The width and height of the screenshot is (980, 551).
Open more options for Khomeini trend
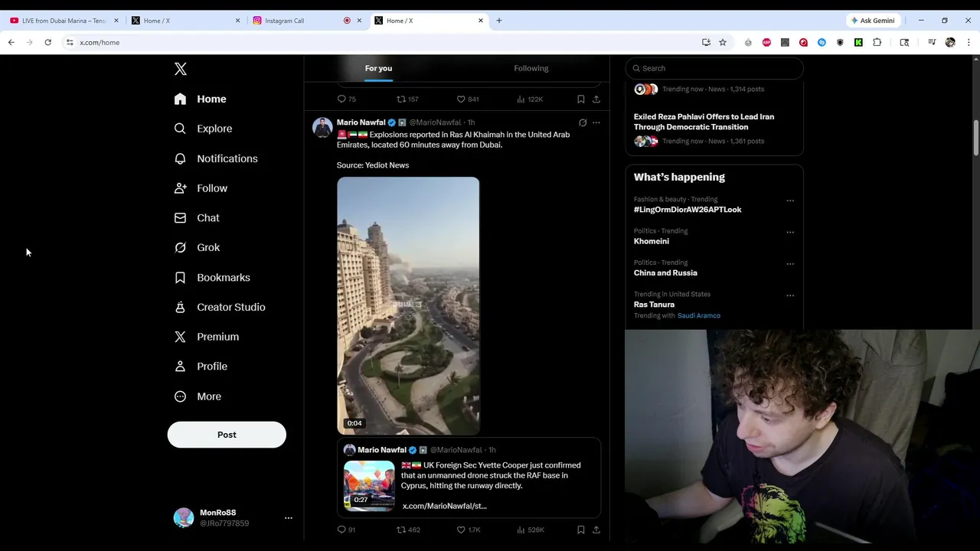pos(790,233)
